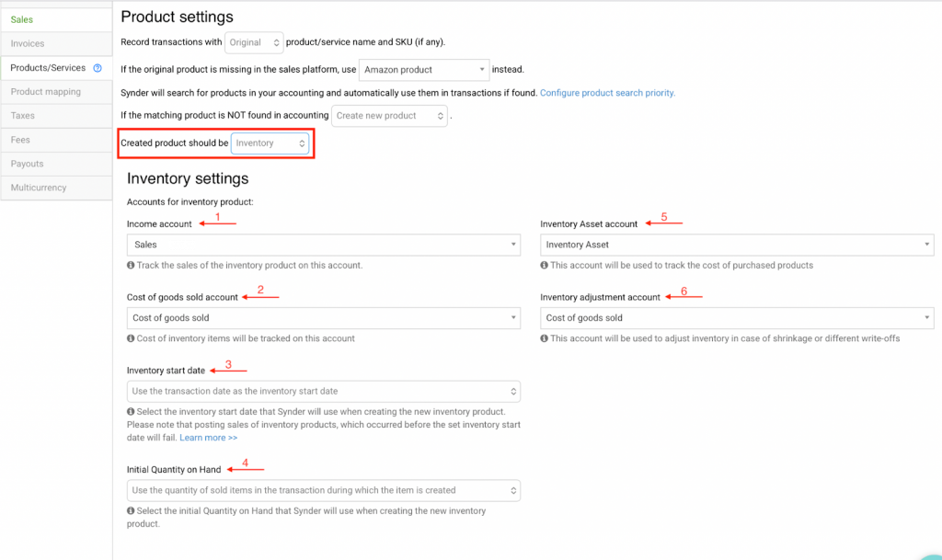Open the Product mapping tab

[x=46, y=92]
